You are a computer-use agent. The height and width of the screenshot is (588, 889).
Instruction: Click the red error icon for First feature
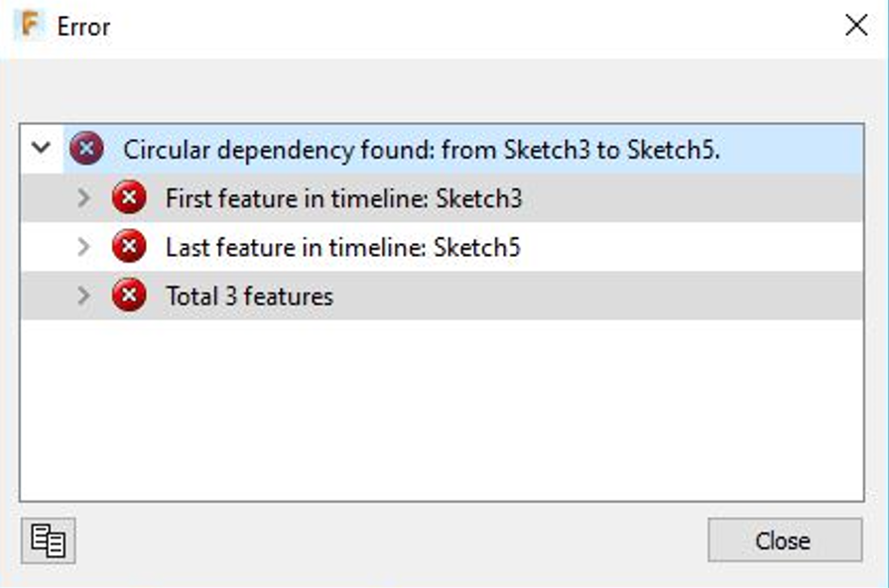click(x=128, y=198)
